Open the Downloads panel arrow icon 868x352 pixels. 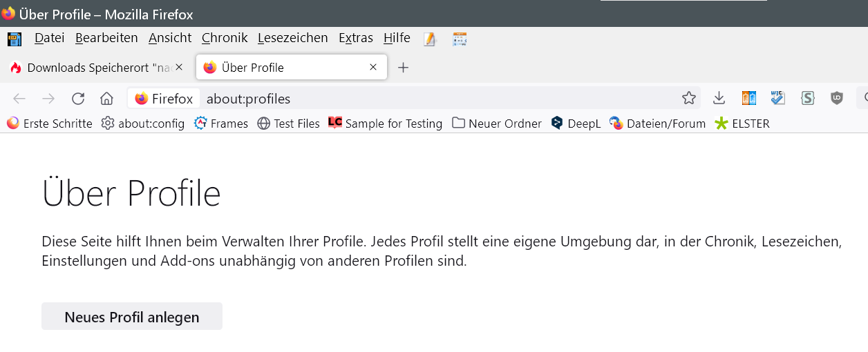pyautogui.click(x=719, y=99)
